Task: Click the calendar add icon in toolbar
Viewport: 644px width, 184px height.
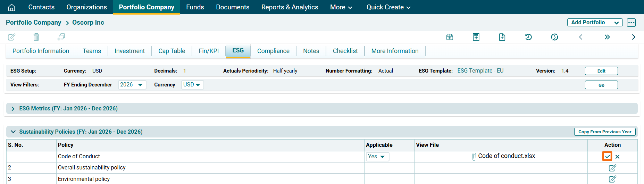Action: point(450,37)
